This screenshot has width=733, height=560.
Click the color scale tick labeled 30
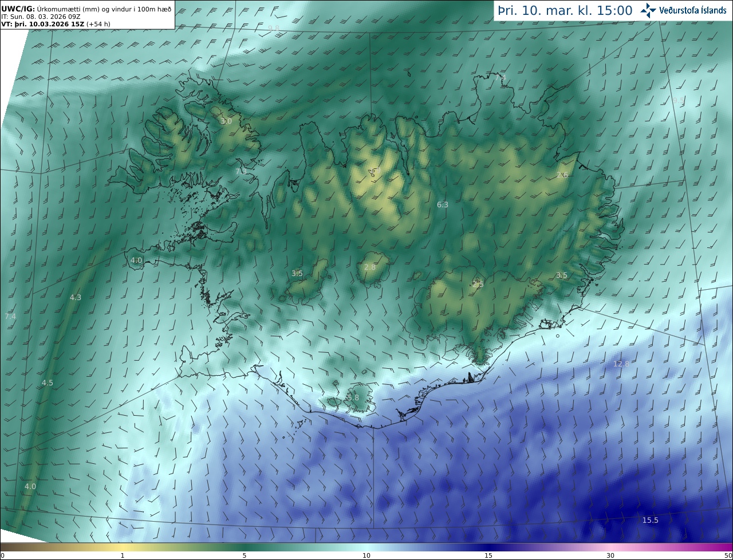point(610,555)
